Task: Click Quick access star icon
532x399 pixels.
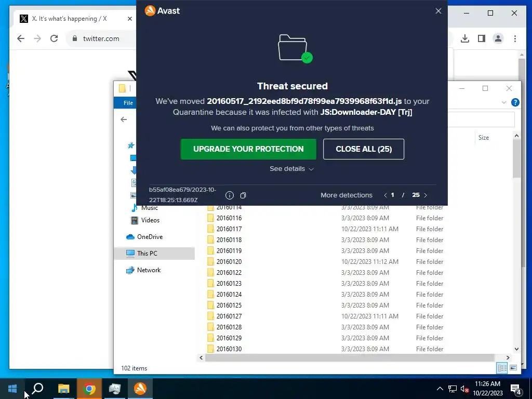Action: [131, 145]
